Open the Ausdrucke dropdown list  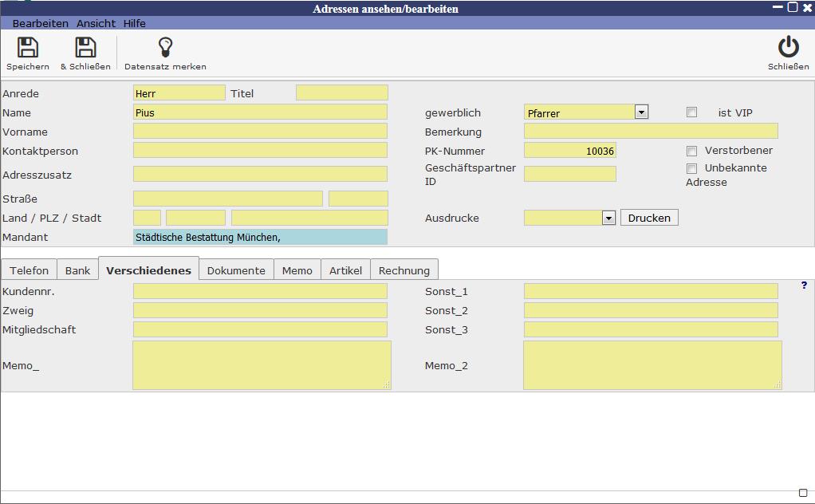coord(608,218)
